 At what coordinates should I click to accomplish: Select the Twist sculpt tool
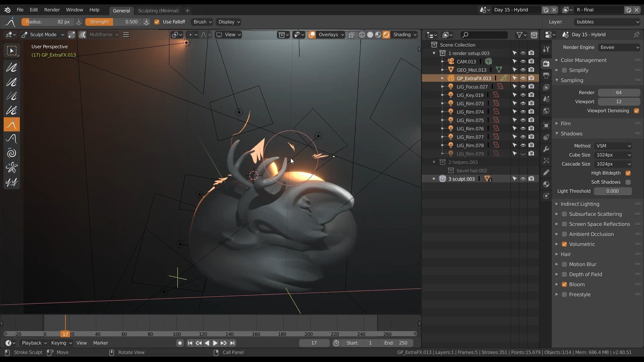click(x=11, y=153)
